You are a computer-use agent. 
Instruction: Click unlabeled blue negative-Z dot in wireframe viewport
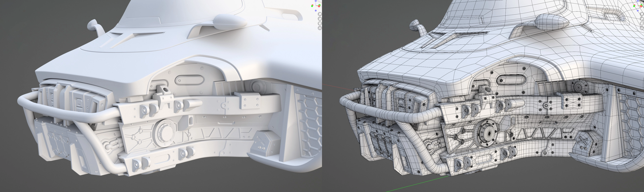638,11
